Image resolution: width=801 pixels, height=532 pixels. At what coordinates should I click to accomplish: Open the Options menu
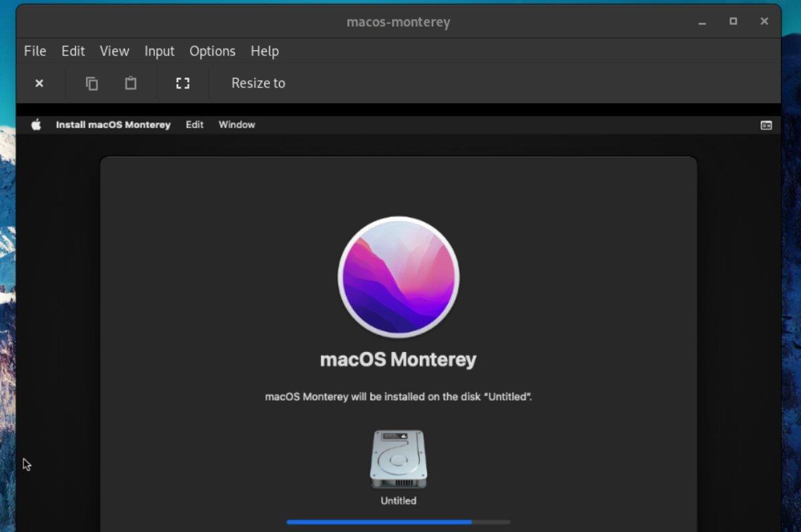(x=212, y=51)
